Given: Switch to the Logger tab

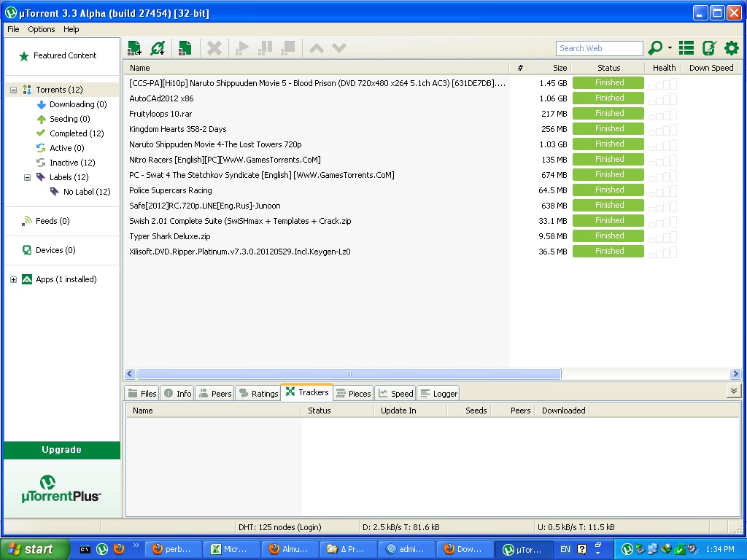Looking at the screenshot, I should coord(438,393).
